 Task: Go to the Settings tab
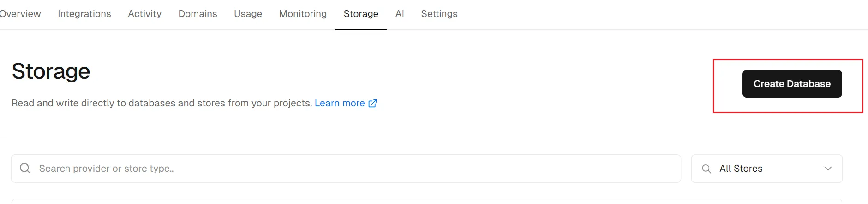click(x=439, y=14)
